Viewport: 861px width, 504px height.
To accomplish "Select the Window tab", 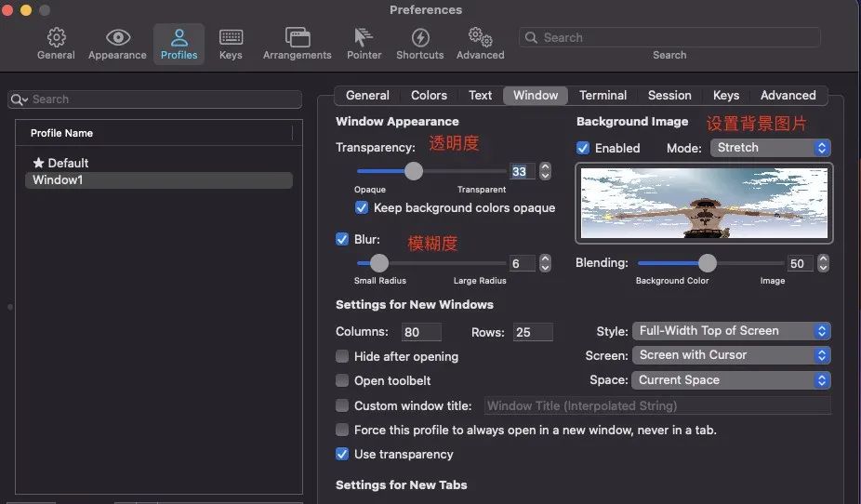I will point(536,96).
